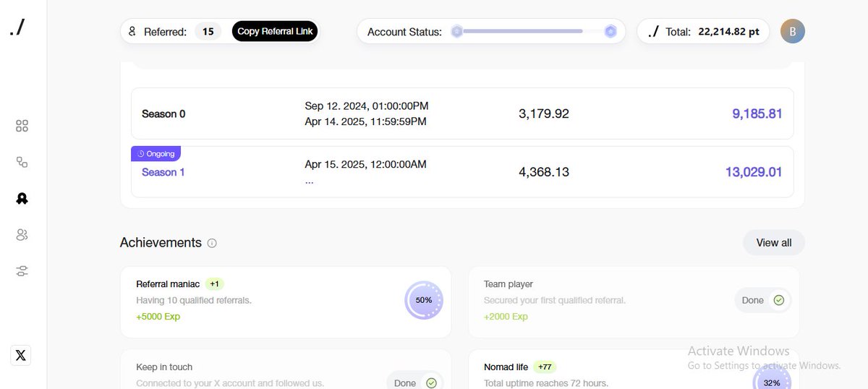Screen dimensions: 868x389
Task: Click Team player Done checkmark icon
Action: tap(778, 300)
